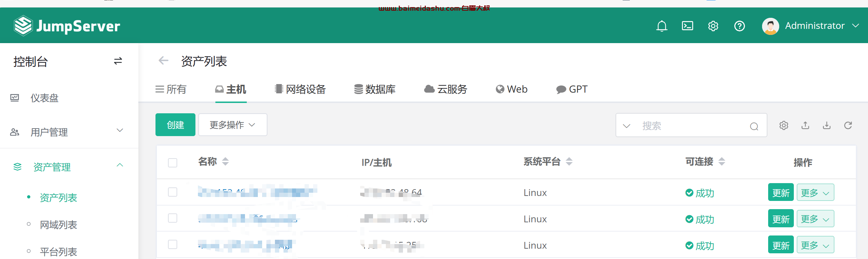Open 更多 dropdown in third row
Viewport: 868px width, 259px height.
click(815, 245)
